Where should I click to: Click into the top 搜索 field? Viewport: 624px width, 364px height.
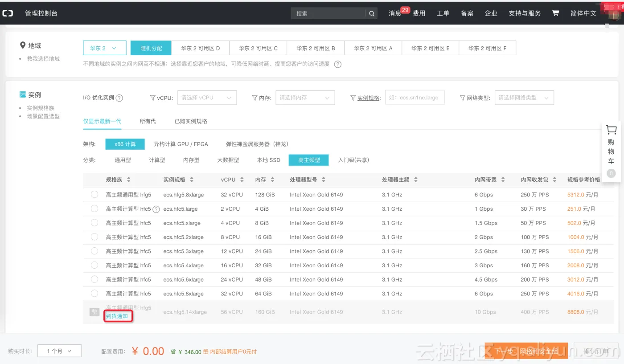[328, 13]
